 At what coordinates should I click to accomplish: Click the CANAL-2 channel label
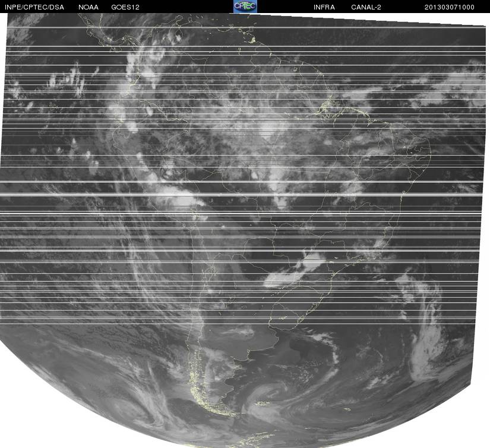click(x=366, y=7)
